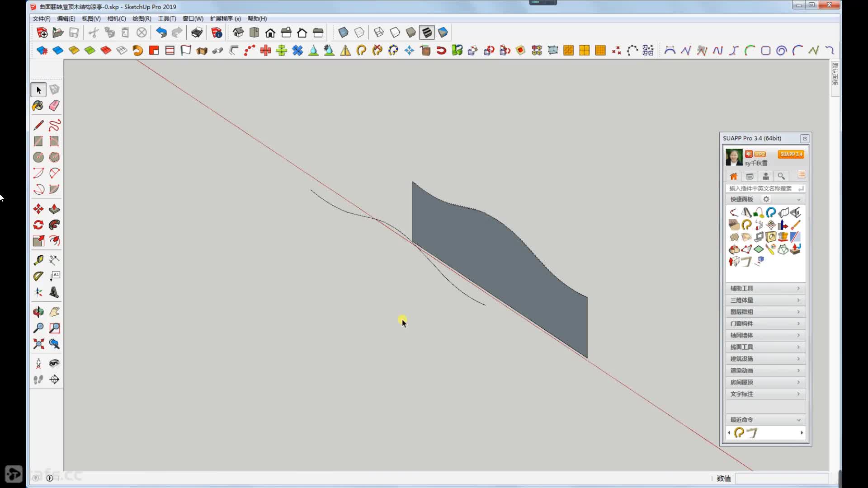The height and width of the screenshot is (488, 868).
Task: Open the 文件(F) menu
Action: point(42,19)
